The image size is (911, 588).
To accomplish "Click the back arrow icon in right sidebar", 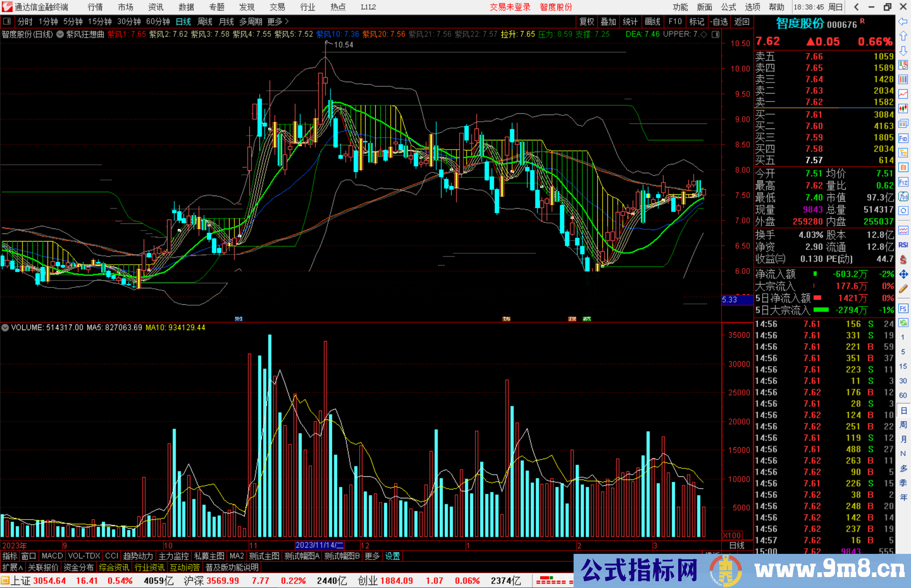I will pyautogui.click(x=903, y=21).
